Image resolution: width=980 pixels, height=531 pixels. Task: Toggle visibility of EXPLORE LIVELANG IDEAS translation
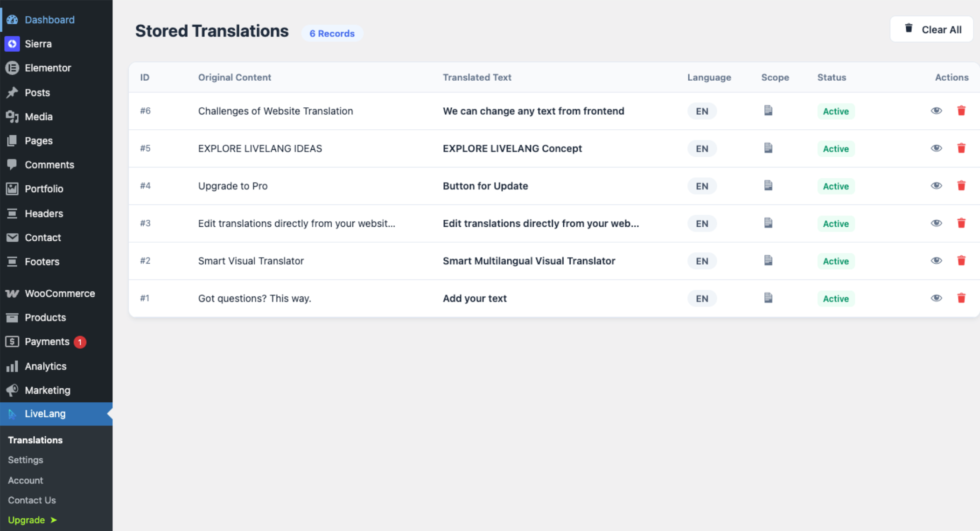(936, 148)
